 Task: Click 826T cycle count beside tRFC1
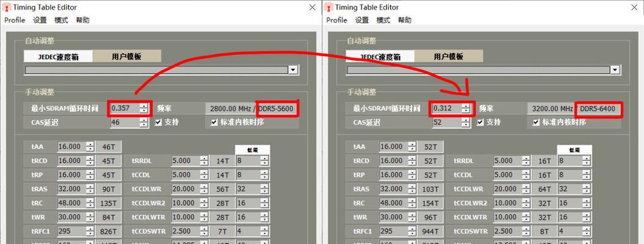pyautogui.click(x=109, y=231)
